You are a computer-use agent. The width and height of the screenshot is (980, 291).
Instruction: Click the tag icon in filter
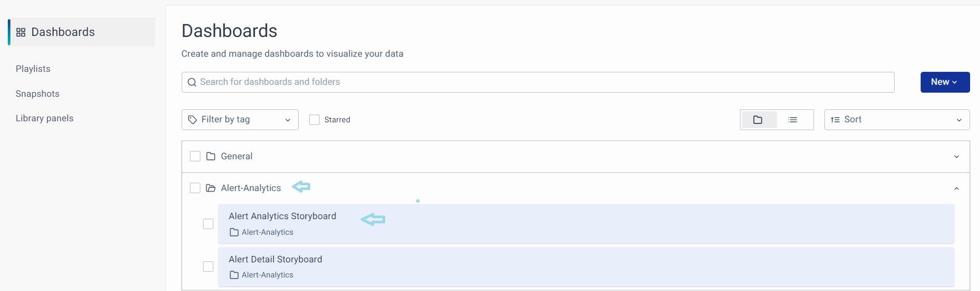(193, 120)
